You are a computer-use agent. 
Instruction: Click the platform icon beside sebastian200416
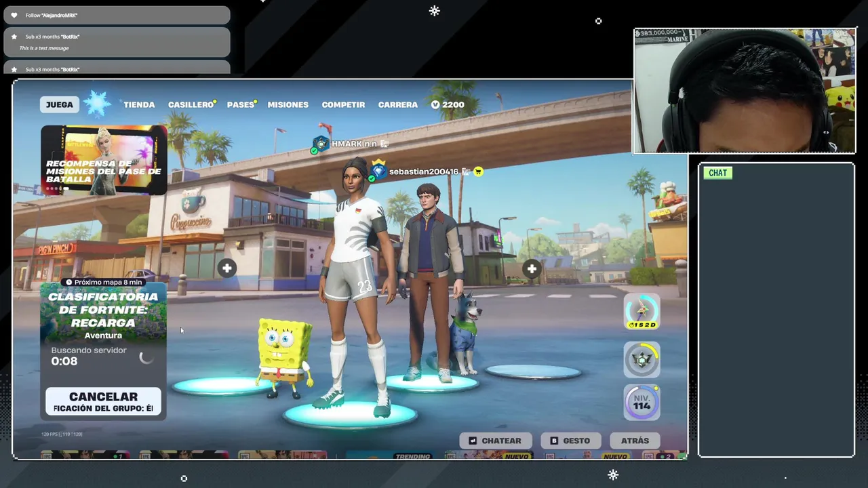tap(466, 171)
